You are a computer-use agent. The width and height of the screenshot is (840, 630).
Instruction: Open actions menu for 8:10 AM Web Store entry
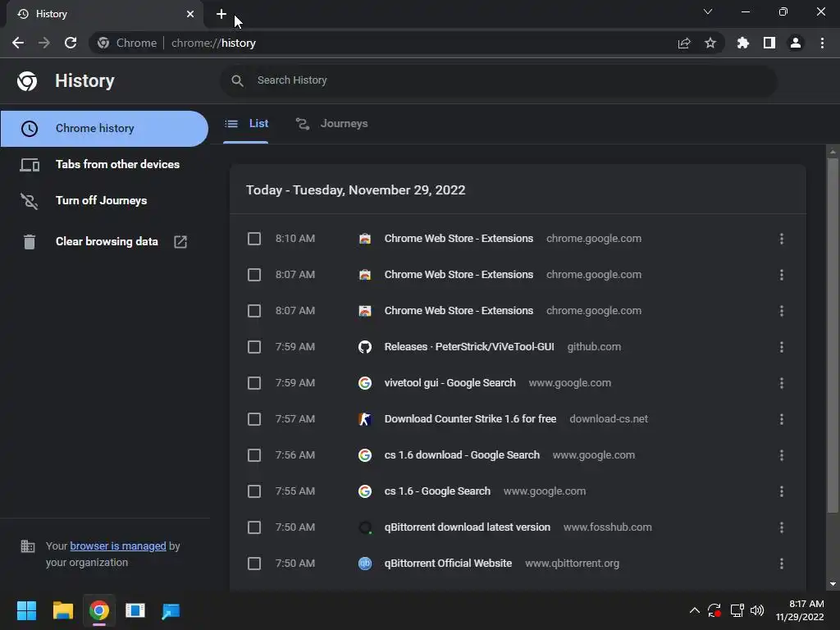pyautogui.click(x=782, y=239)
